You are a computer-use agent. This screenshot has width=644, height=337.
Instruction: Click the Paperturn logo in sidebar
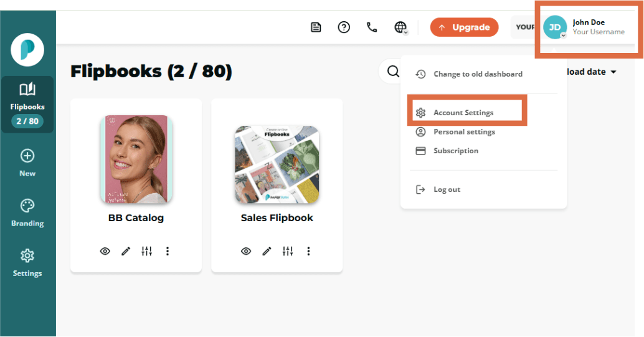(x=27, y=50)
